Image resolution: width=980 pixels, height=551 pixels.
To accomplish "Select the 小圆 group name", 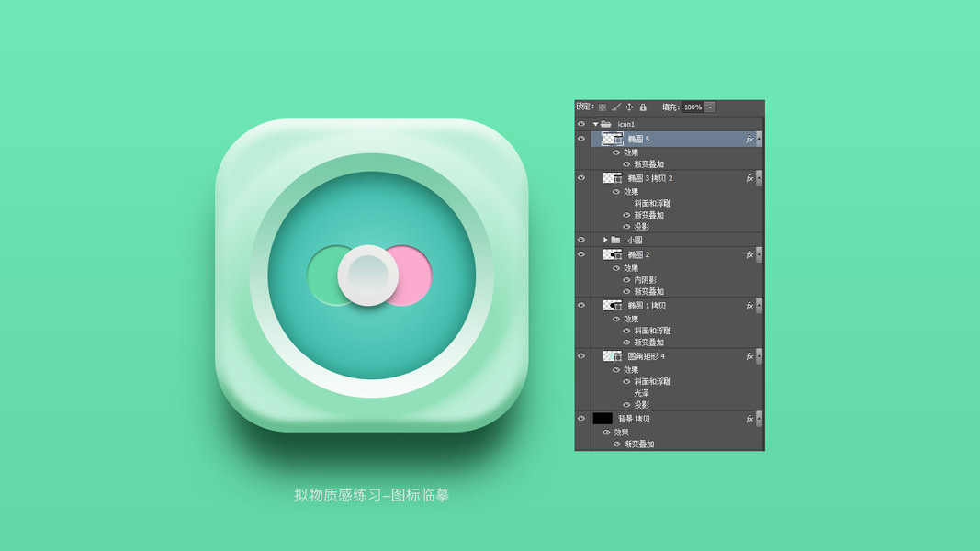I will pos(635,240).
